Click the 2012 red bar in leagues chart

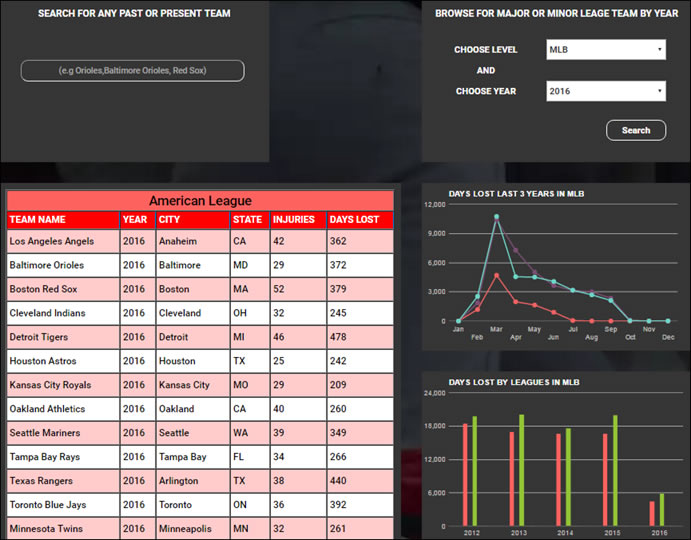click(x=465, y=475)
